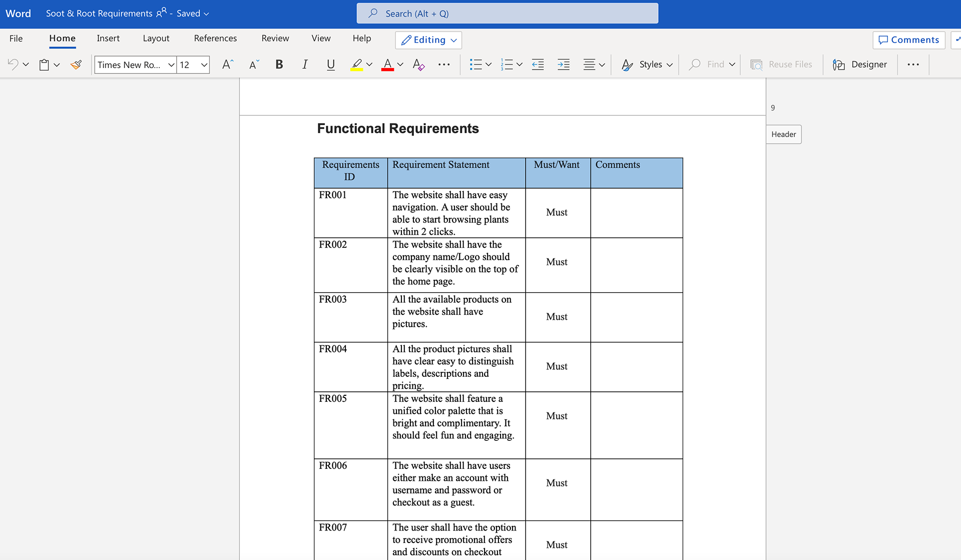Screen dimensions: 961x560
Task: Expand bullet library dropdown arrow
Action: [489, 65]
